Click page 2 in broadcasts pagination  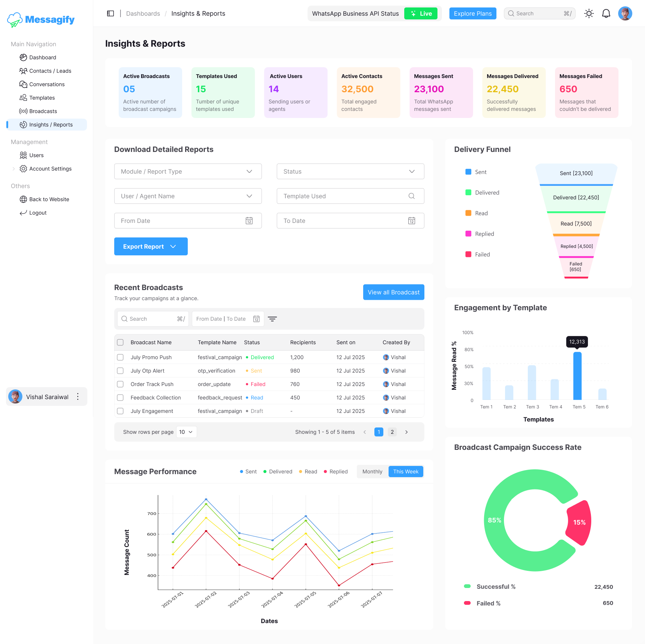[392, 432]
